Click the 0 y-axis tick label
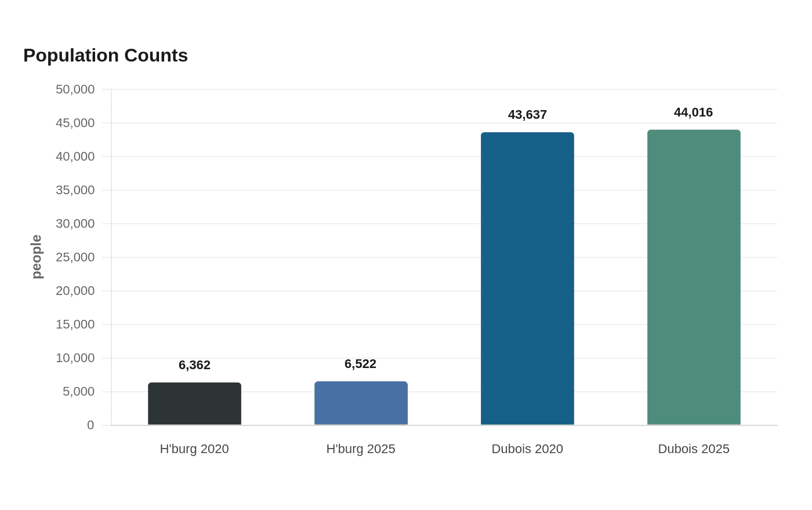812x510 pixels. click(90, 425)
